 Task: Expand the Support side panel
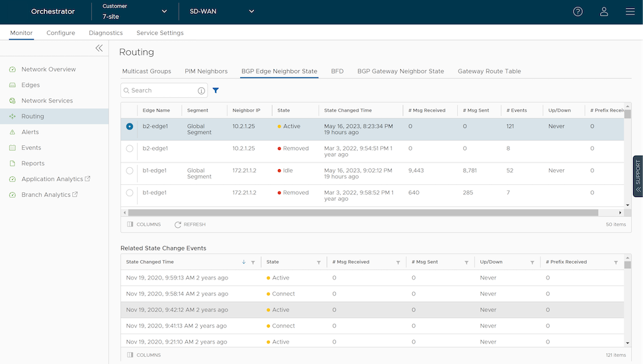(x=638, y=176)
